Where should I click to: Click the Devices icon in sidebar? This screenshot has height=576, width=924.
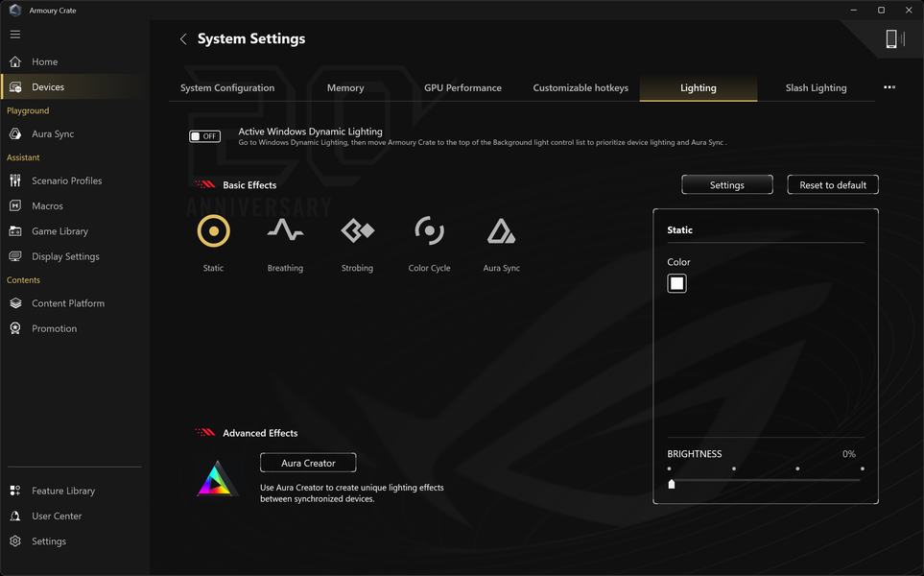(x=15, y=87)
